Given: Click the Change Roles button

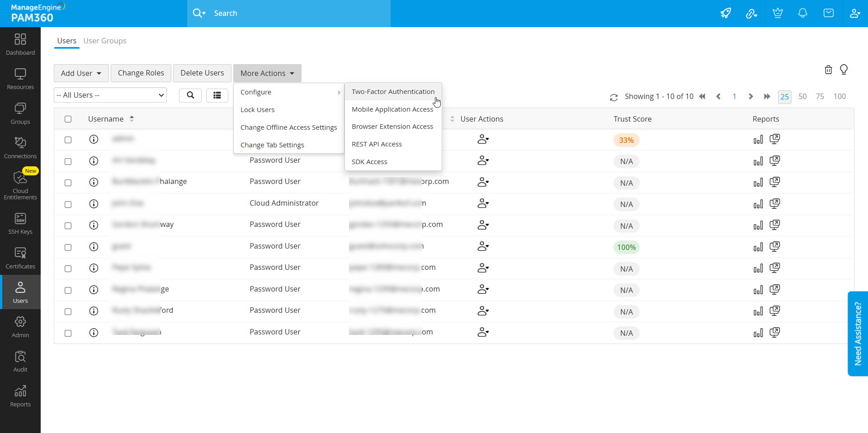Looking at the screenshot, I should point(141,73).
